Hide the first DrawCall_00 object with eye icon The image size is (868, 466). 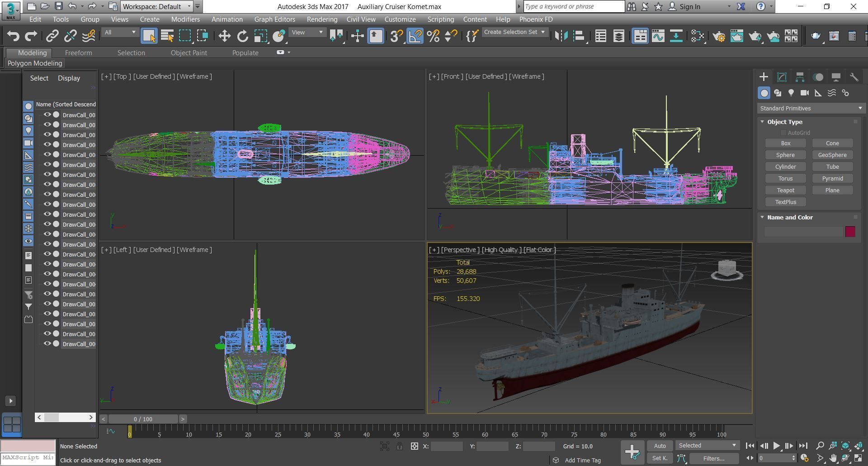[x=47, y=115]
